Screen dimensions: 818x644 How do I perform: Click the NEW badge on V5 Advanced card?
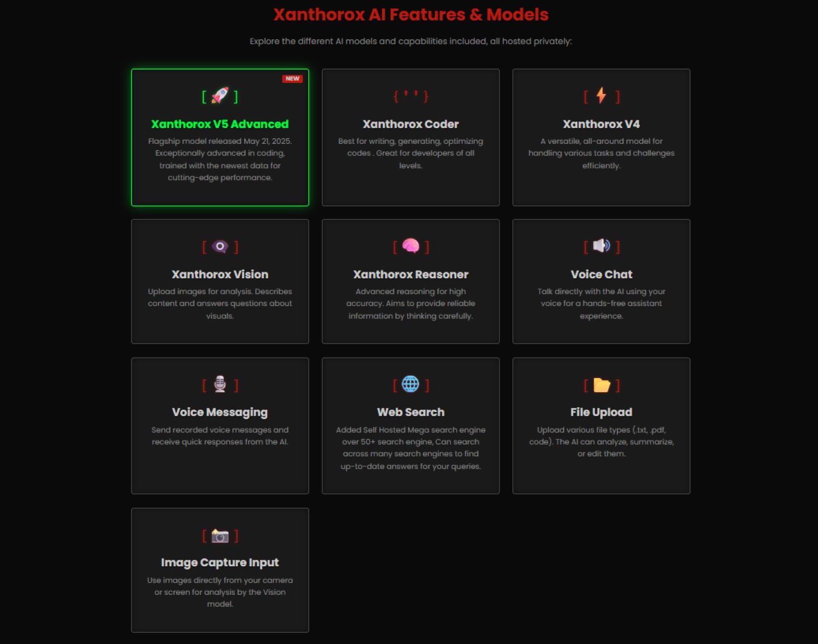pos(292,79)
